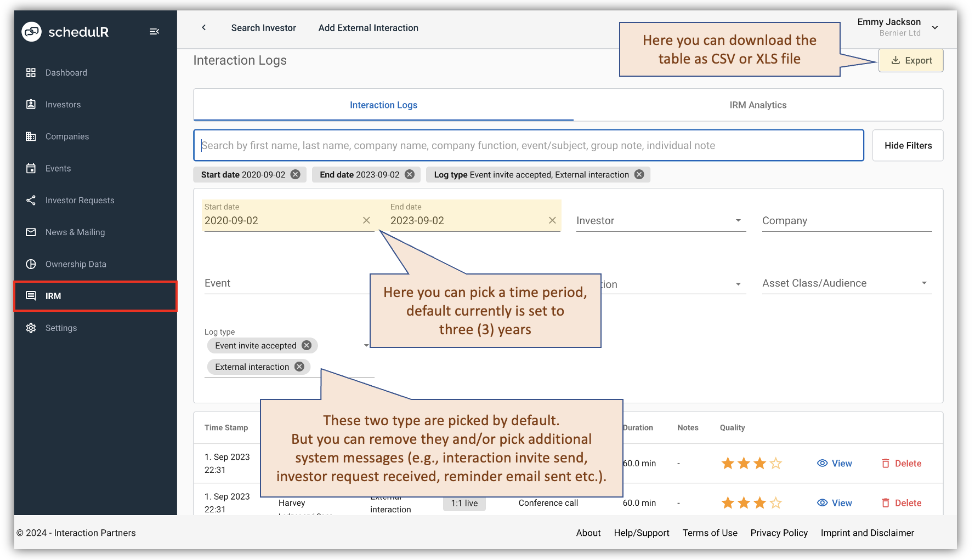
Task: View Ownership Data
Action: pyautogui.click(x=76, y=264)
